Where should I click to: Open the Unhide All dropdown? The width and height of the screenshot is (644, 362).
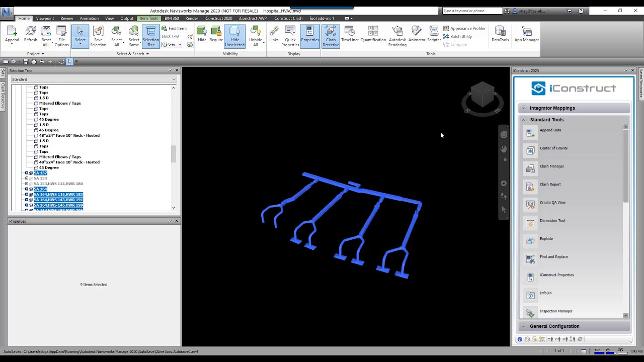click(256, 36)
